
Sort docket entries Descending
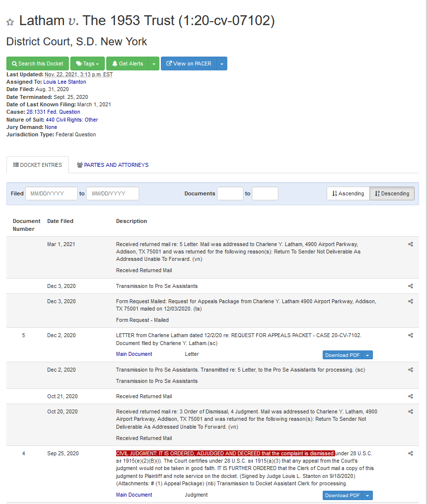click(392, 193)
